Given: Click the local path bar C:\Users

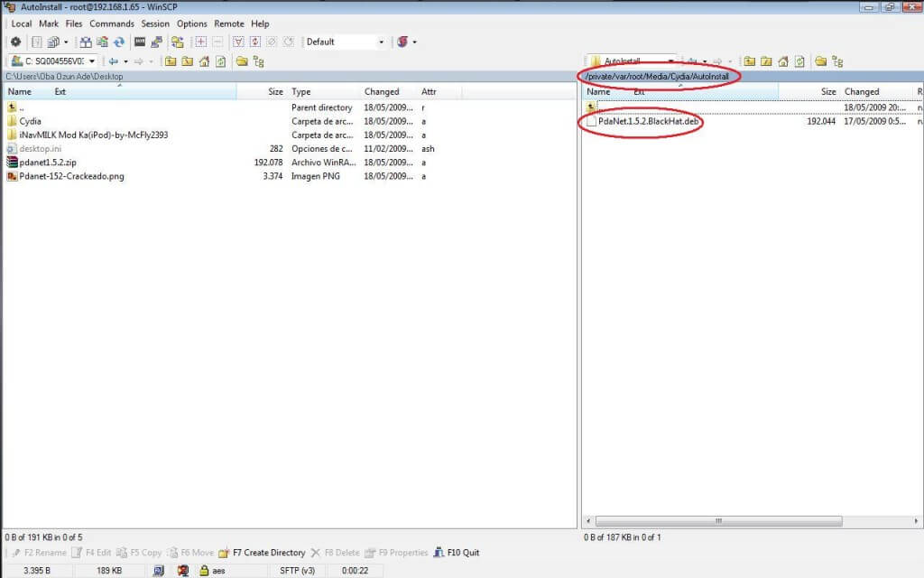Looking at the screenshot, I should [x=64, y=76].
